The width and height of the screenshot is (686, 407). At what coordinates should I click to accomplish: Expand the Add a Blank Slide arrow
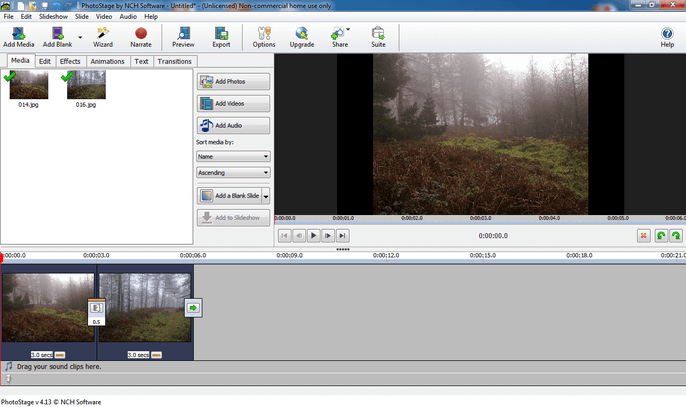click(266, 196)
